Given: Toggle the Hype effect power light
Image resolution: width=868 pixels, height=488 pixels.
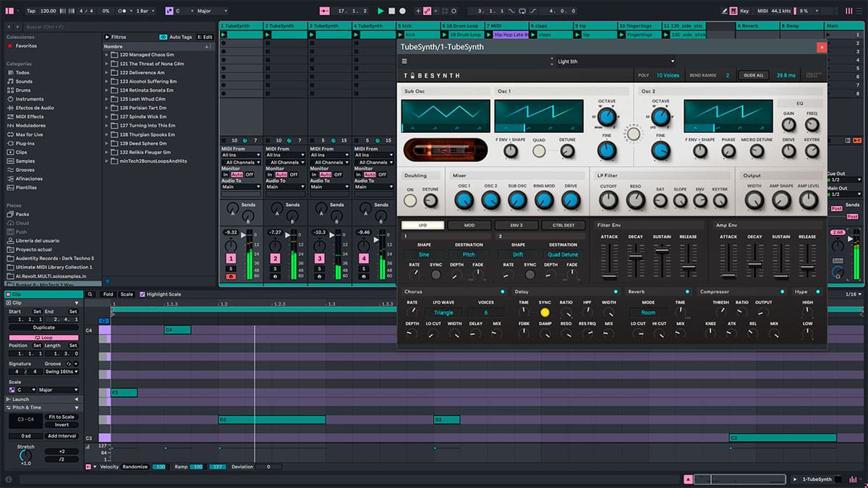Looking at the screenshot, I should tap(820, 292).
